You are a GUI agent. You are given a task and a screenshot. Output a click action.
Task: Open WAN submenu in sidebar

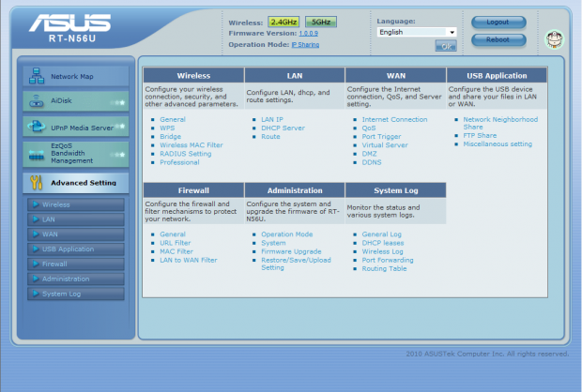(76, 234)
